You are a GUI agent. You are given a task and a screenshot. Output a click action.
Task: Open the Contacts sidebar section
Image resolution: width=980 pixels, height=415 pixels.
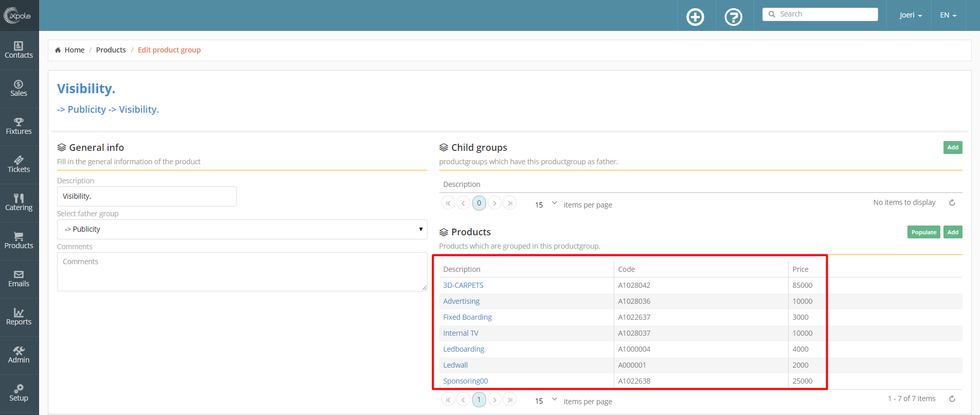click(x=19, y=50)
